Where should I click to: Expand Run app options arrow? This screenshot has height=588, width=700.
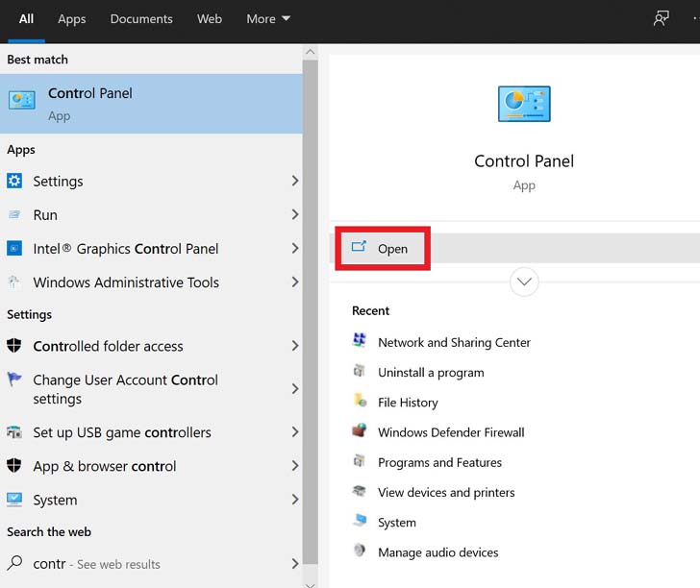click(294, 214)
